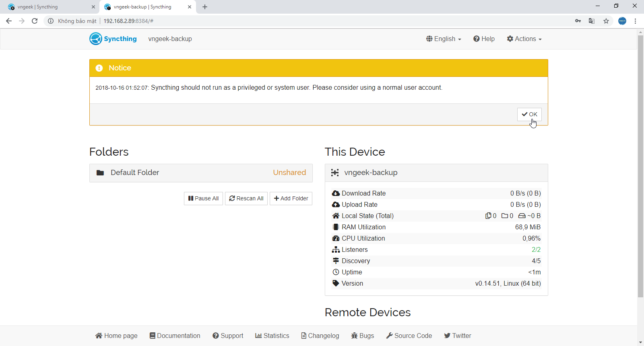Click the CPU Utilization gauge icon

(x=336, y=238)
